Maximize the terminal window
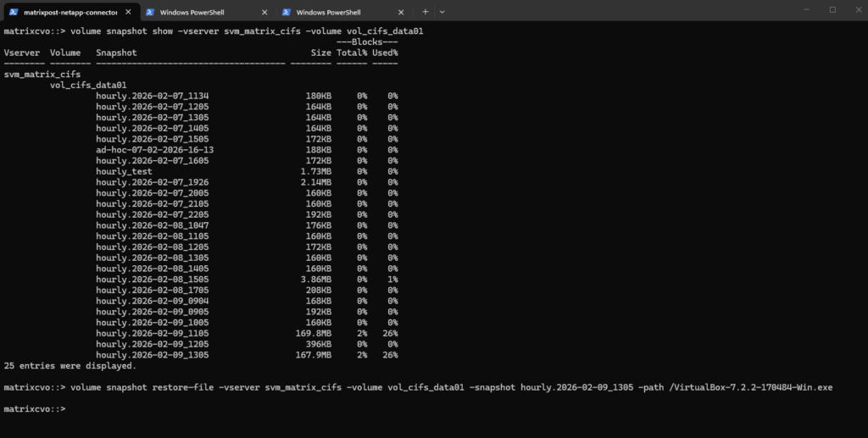The image size is (868, 438). pyautogui.click(x=832, y=9)
